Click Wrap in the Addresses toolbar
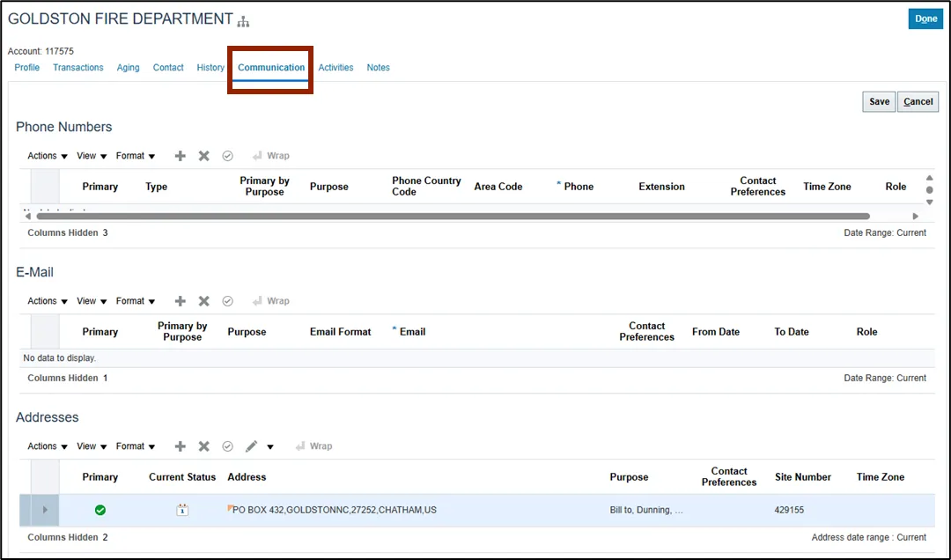 point(313,446)
